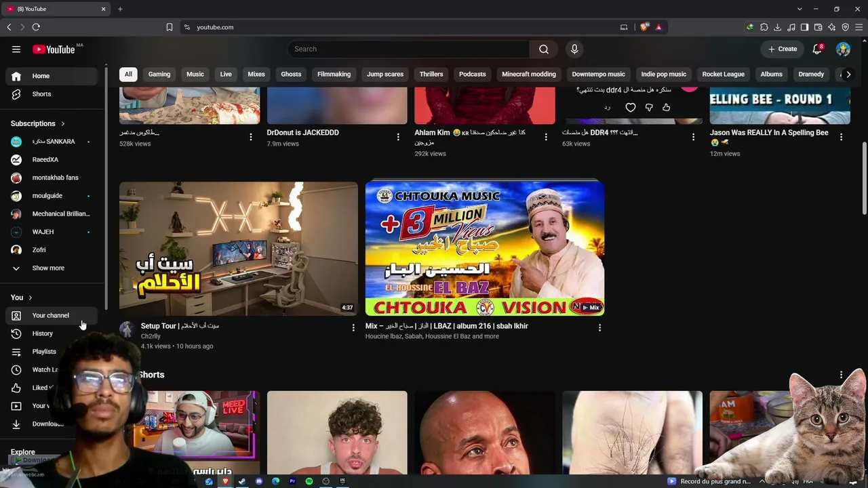868x488 pixels.
Task: Open montakhab fans channel
Action: 52,178
